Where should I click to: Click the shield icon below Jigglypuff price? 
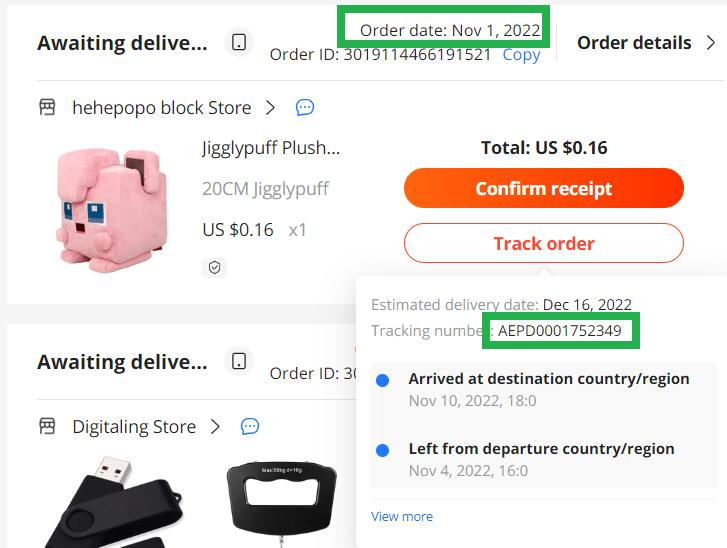214,267
